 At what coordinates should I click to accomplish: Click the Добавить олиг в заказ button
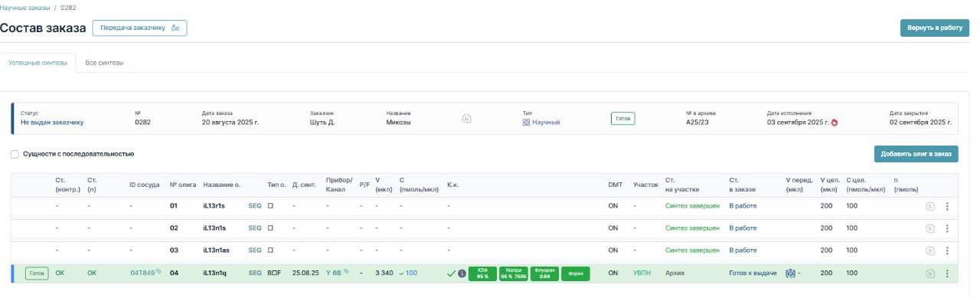point(916,154)
